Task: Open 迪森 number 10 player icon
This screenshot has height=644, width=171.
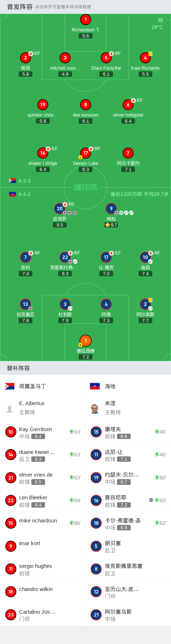Action: (145, 257)
